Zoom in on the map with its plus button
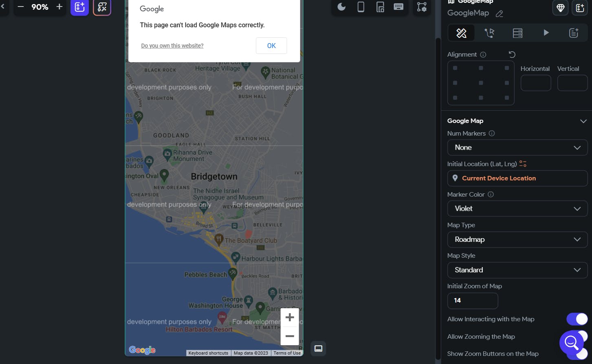This screenshot has width=592, height=364. [290, 317]
